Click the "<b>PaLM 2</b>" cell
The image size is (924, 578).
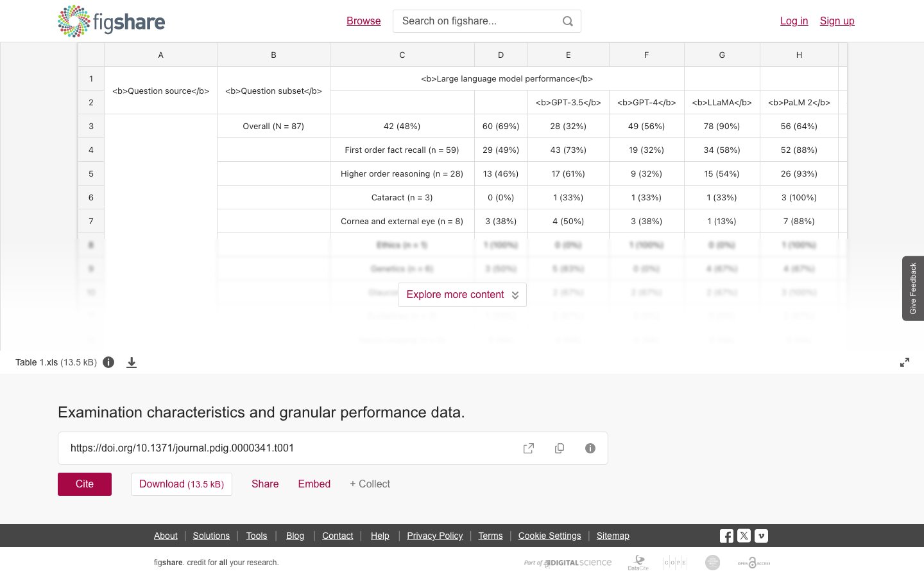pos(799,103)
